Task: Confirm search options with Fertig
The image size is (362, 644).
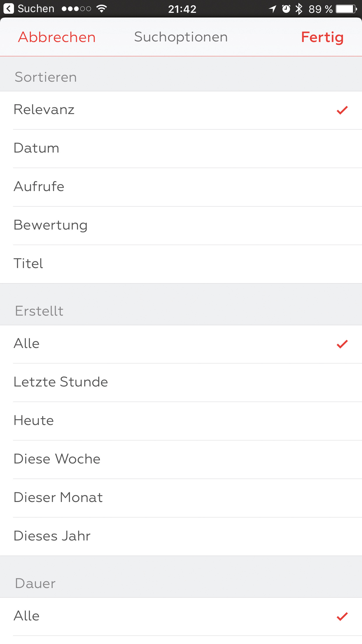Action: click(322, 37)
